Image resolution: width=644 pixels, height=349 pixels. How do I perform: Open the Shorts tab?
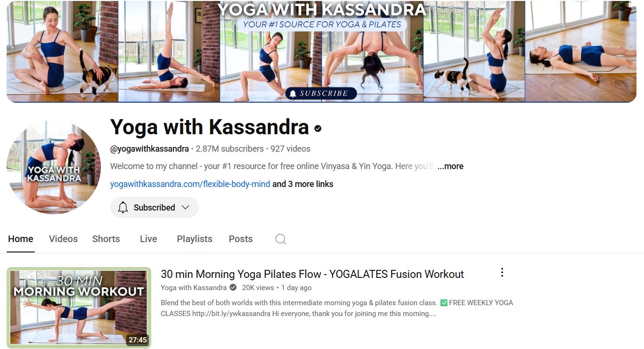click(x=106, y=239)
